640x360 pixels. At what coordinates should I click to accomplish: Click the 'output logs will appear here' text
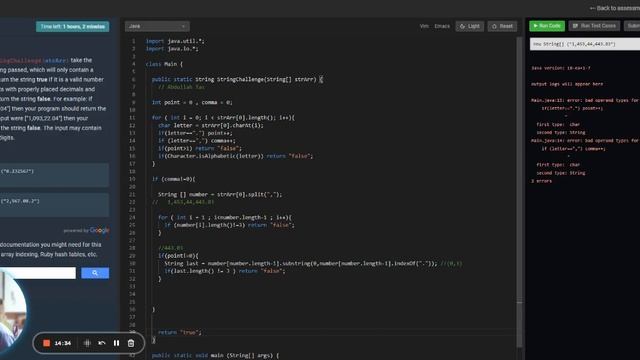pos(567,84)
